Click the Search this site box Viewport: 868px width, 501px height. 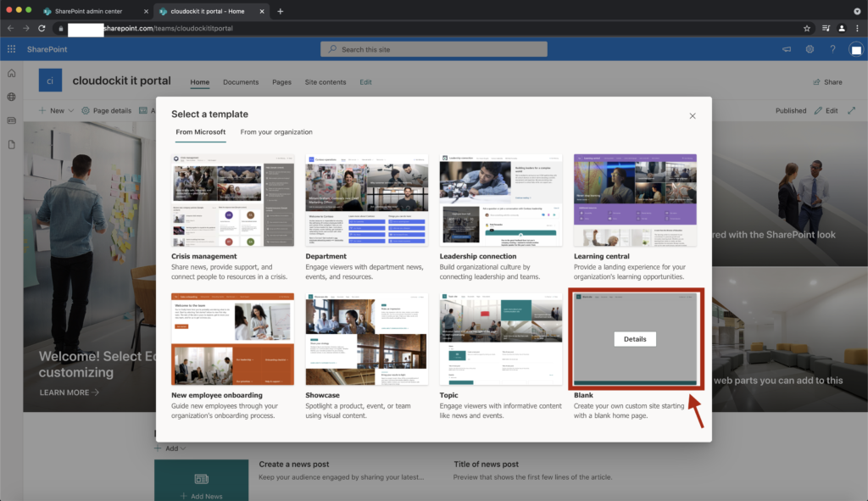pos(433,49)
